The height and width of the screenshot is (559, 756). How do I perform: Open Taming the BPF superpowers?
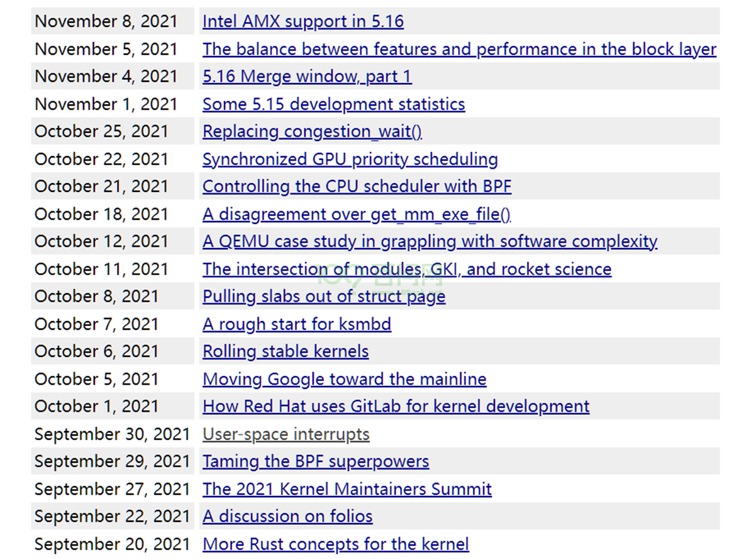point(316,461)
